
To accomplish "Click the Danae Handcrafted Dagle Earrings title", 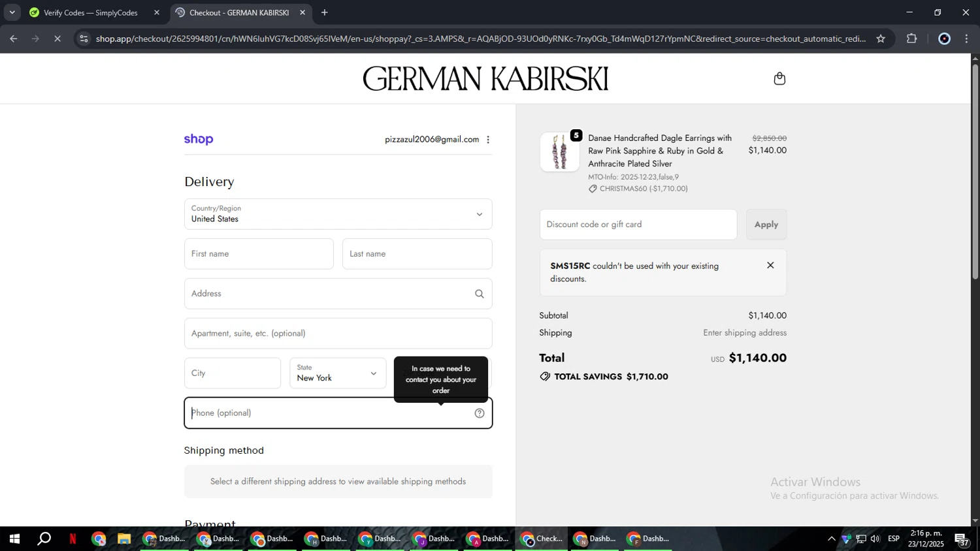I will pyautogui.click(x=660, y=151).
